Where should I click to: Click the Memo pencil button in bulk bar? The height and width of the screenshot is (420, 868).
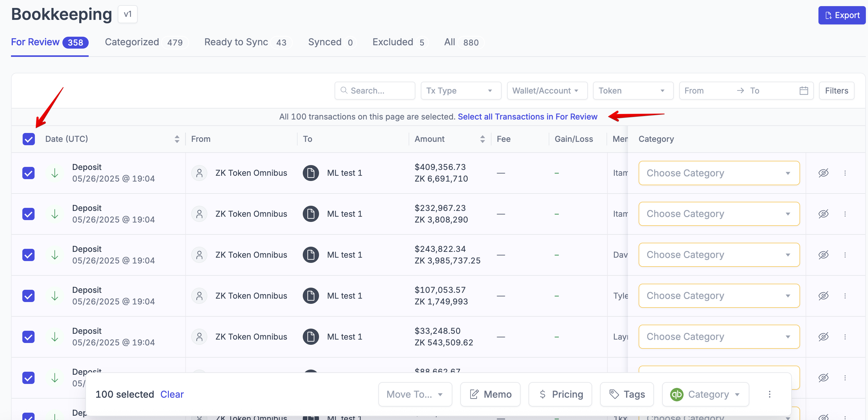[x=490, y=394]
